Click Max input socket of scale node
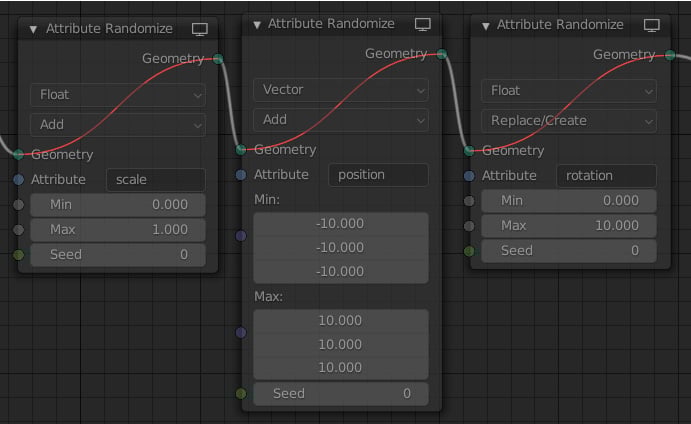Viewport: 691px width, 424px height. click(x=19, y=230)
